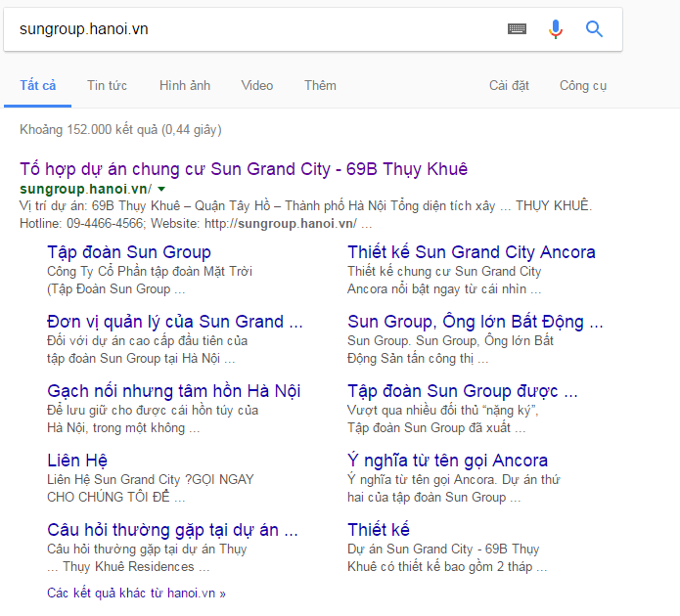Open Cài đặt settings menu
680x616 pixels.
509,85
